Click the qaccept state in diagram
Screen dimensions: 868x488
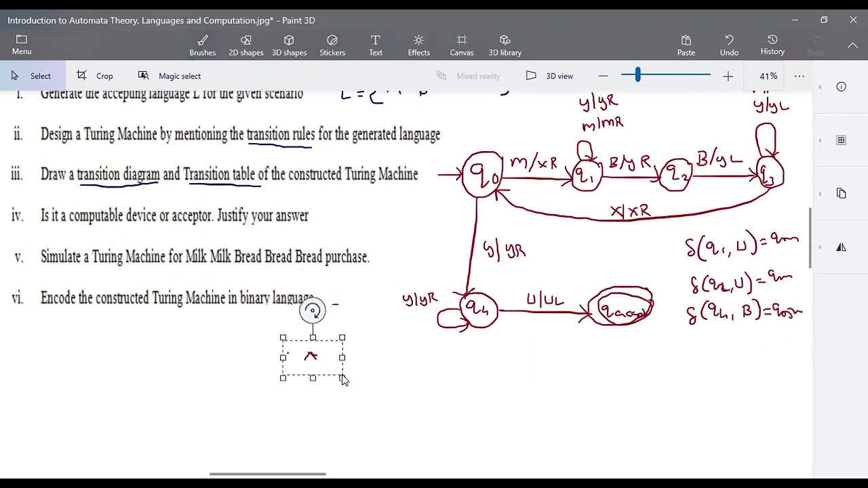click(x=621, y=308)
